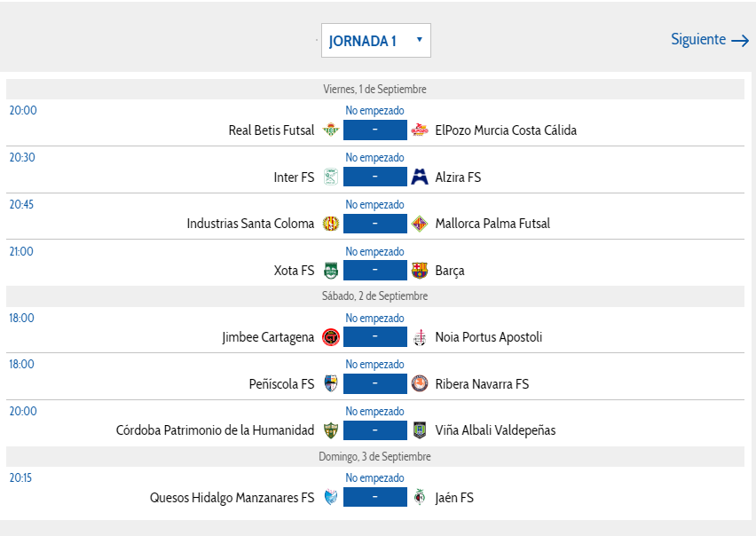Click the Viña Albali Valdepeñas crest

pyautogui.click(x=420, y=430)
